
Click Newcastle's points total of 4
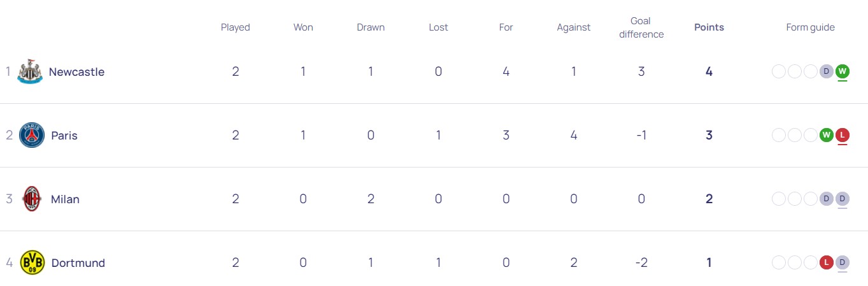709,71
